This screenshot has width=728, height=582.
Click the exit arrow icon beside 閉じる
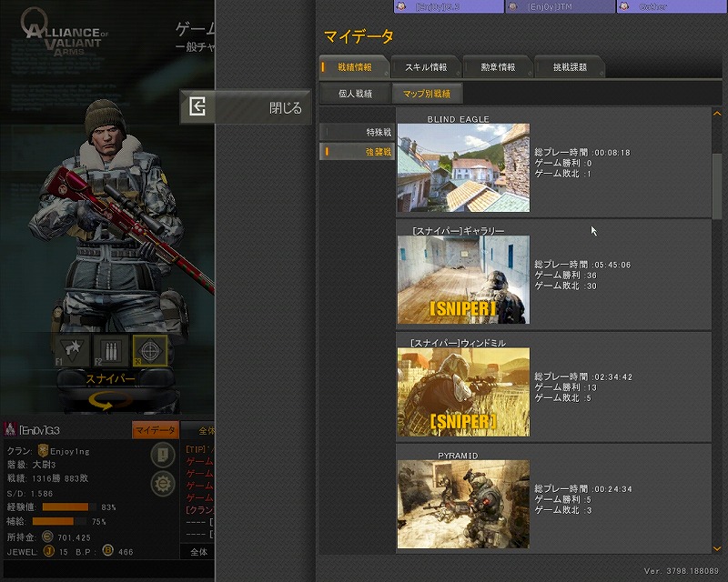pos(197,107)
